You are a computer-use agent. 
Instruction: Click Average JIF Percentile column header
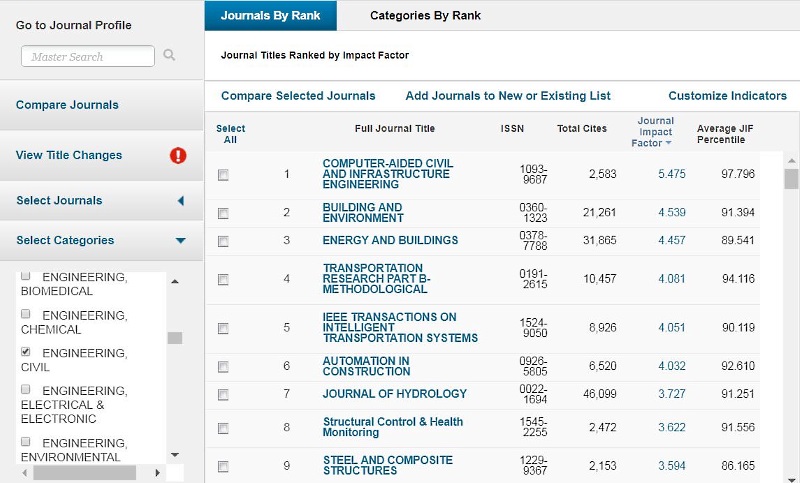725,134
